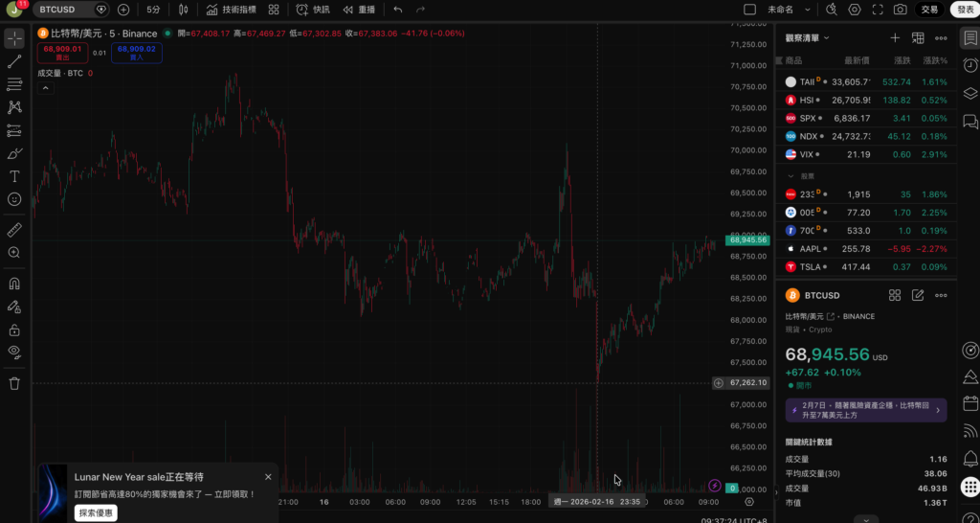Screen dimensions: 980x523
Task: Click the trash icon to remove drawings
Action: tap(14, 383)
